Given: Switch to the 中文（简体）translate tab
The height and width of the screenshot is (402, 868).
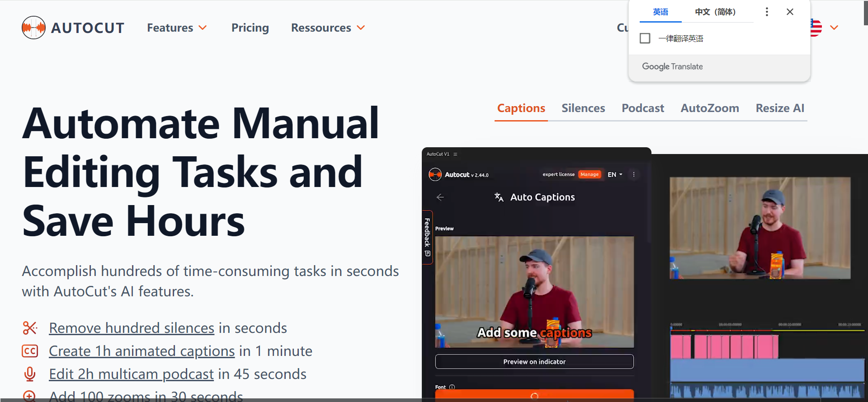Looking at the screenshot, I should coord(715,12).
